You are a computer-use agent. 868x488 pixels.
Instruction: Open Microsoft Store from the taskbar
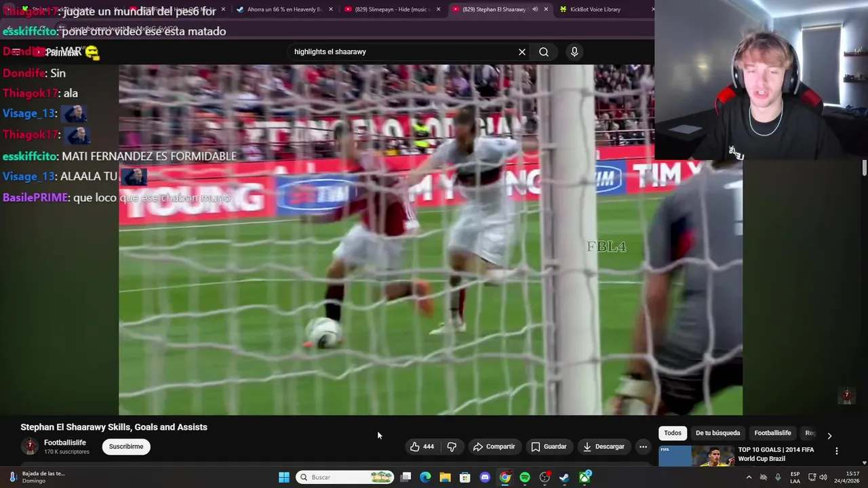[465, 477]
